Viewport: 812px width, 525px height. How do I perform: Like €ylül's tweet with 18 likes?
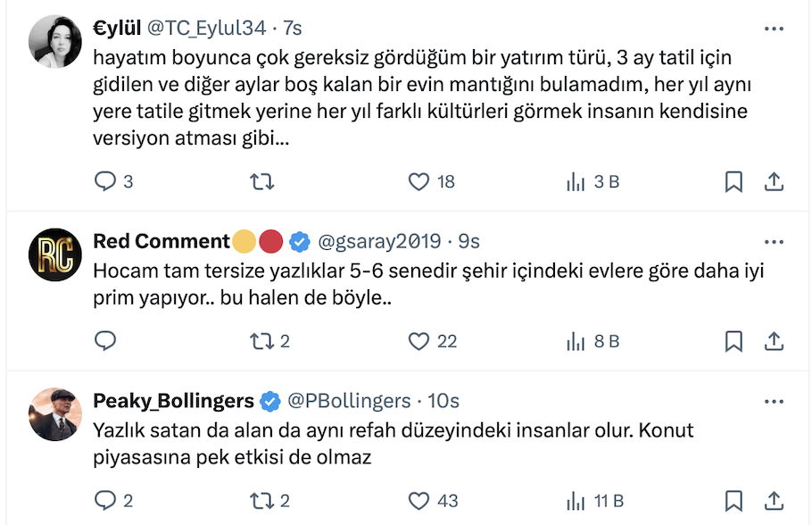point(418,182)
